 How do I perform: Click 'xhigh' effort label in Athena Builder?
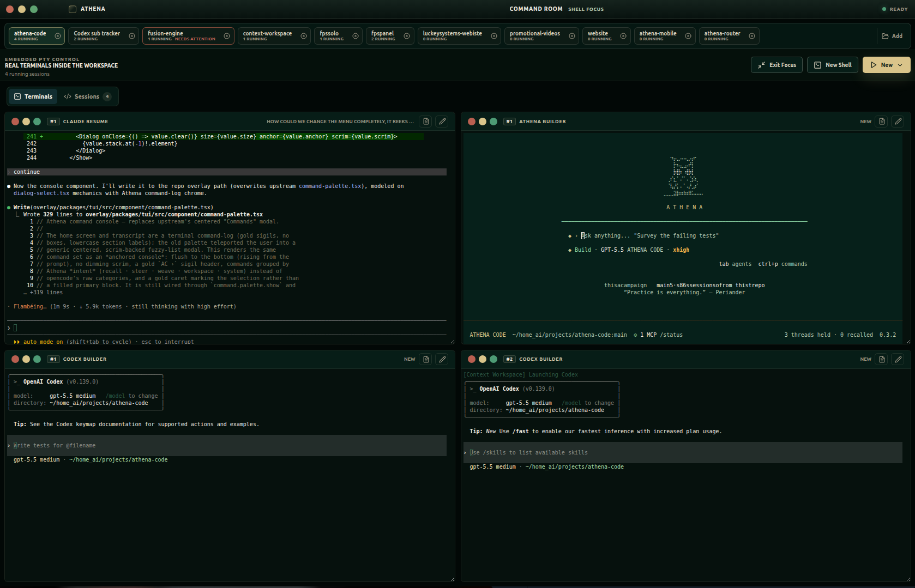pyautogui.click(x=681, y=250)
